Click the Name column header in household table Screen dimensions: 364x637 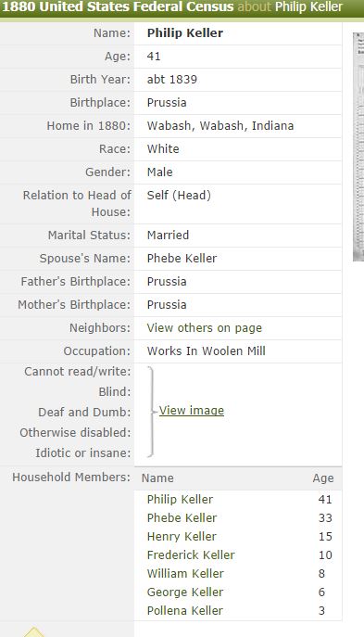point(157,478)
